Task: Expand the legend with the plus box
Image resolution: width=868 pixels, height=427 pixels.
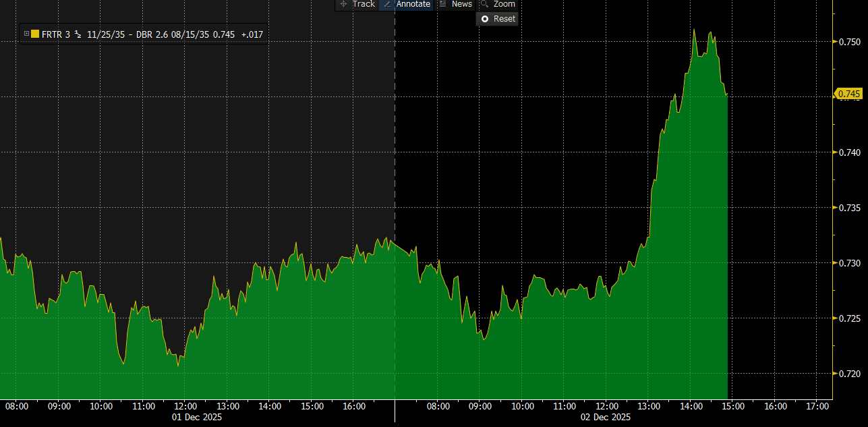Action: click(26, 33)
